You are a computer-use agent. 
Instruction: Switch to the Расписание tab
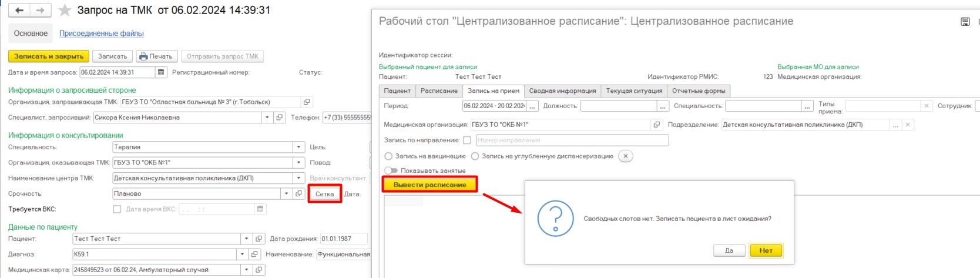pos(439,91)
